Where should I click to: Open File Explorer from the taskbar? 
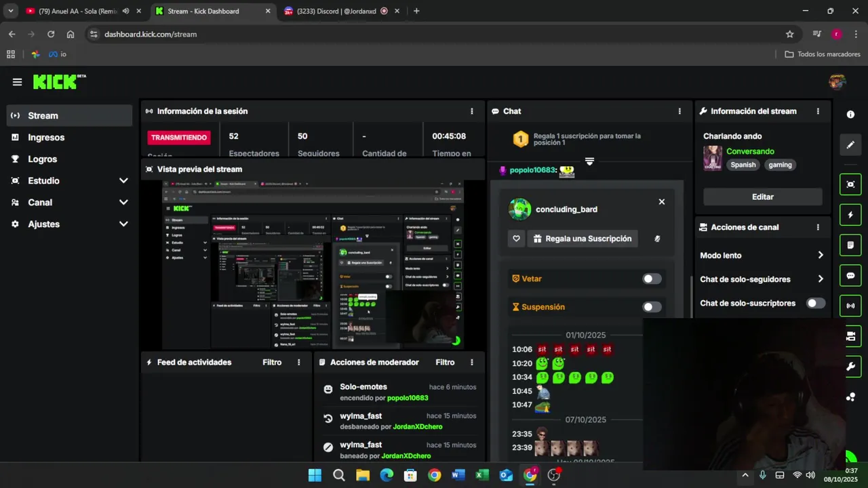[x=363, y=475]
